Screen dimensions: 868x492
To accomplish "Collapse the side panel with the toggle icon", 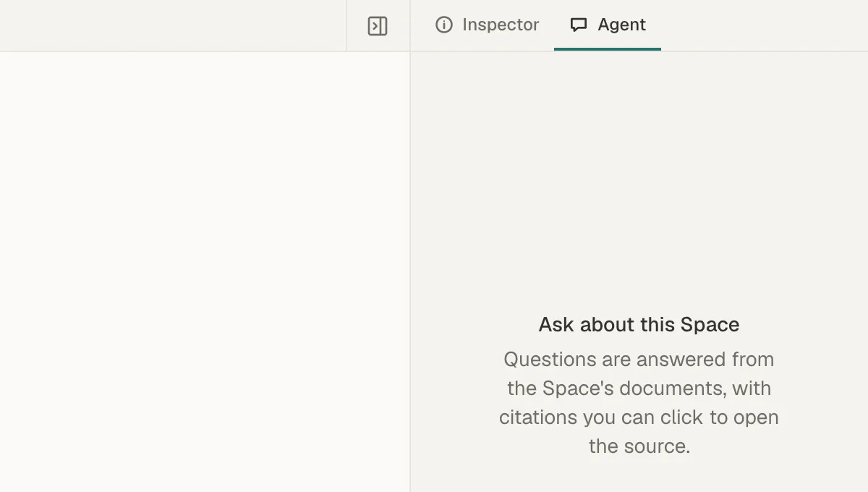I will [x=378, y=26].
